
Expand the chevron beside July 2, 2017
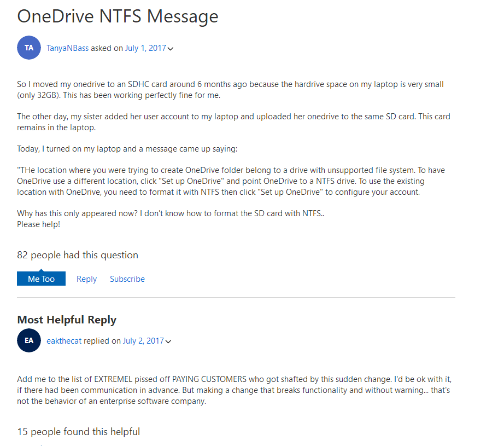click(168, 341)
